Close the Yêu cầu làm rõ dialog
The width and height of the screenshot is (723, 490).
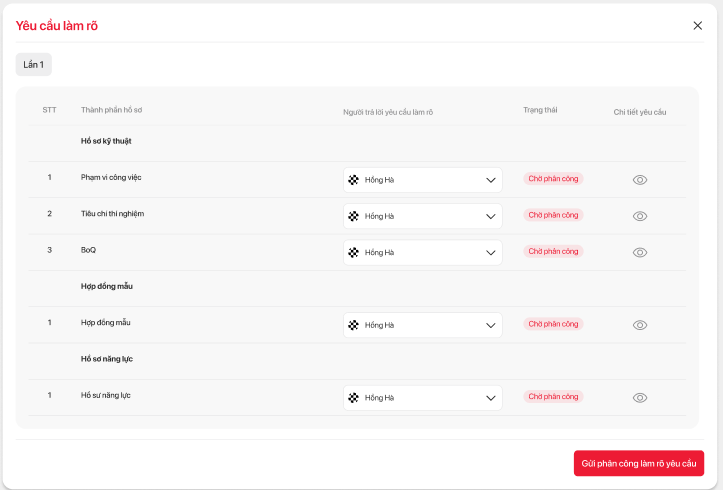tap(697, 26)
